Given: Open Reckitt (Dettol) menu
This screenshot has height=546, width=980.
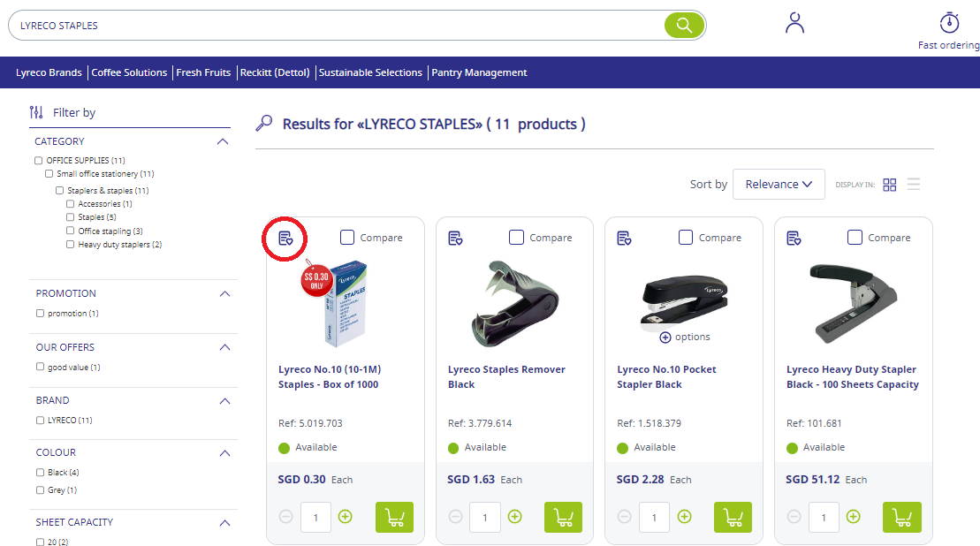Looking at the screenshot, I should tap(275, 72).
